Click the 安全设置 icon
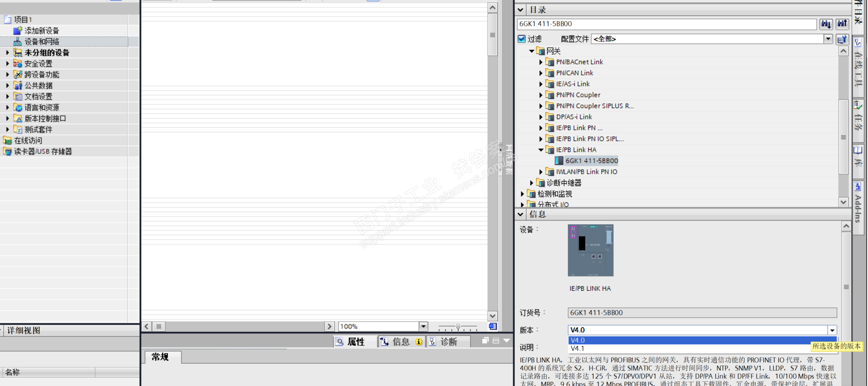 (x=18, y=64)
